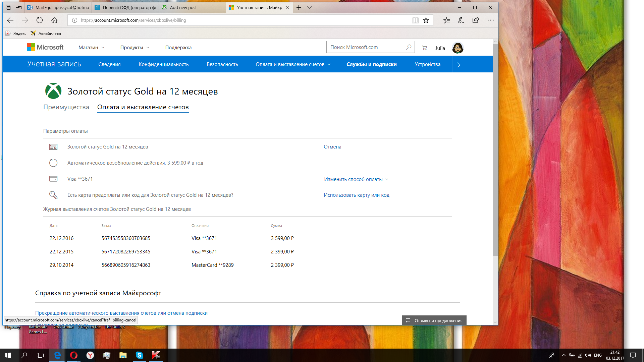Open Edge settings and more menu
This screenshot has width=644, height=362.
pyautogui.click(x=490, y=20)
